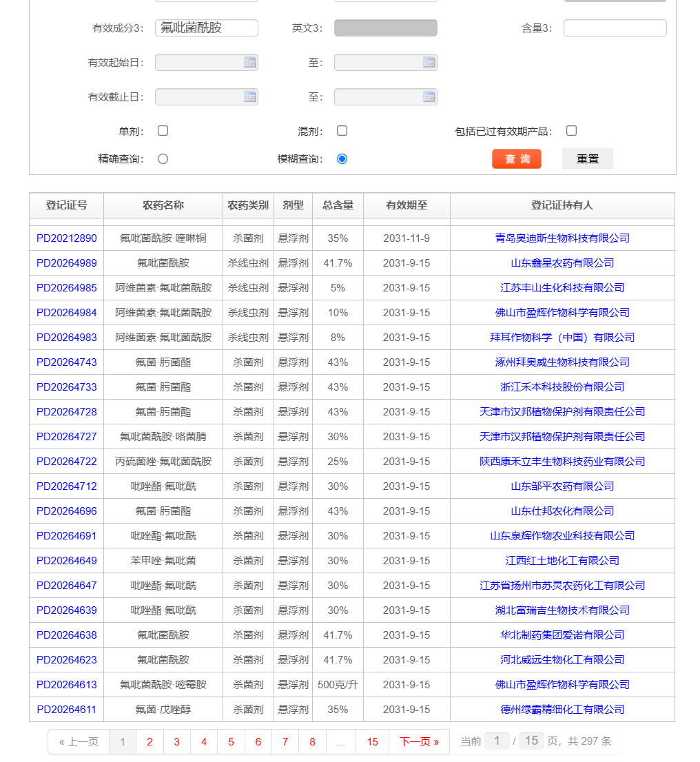
Task: Open registration PD20264983
Action: click(x=67, y=338)
